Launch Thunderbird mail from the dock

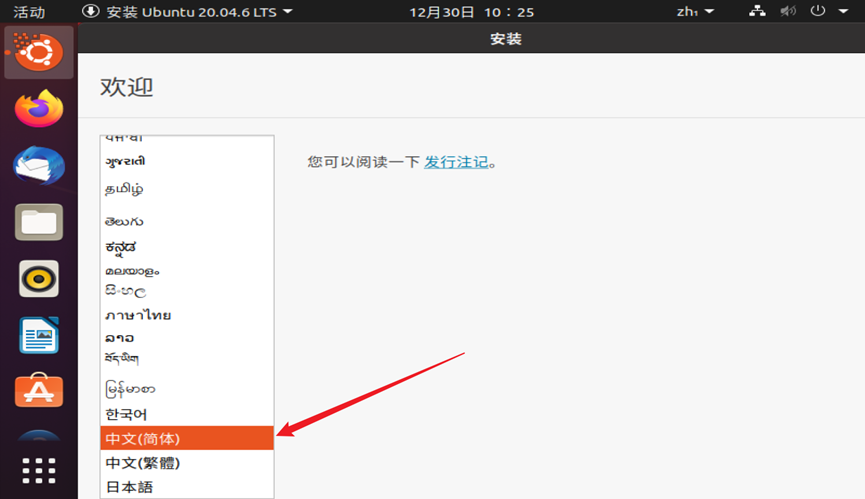(39, 165)
